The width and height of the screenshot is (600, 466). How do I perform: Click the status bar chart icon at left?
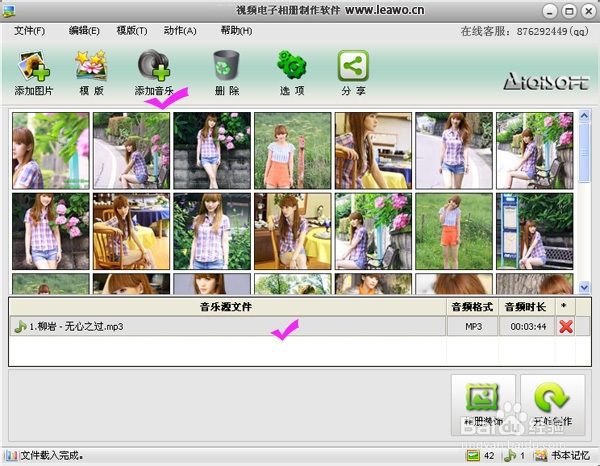pos(11,455)
